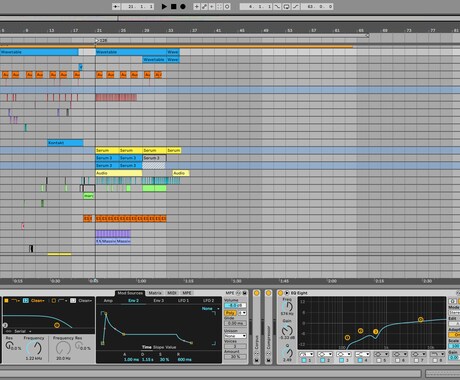The height and width of the screenshot is (380, 460).
Task: Open the Filter 1 Clean circuit dropdown
Action: click(x=38, y=301)
